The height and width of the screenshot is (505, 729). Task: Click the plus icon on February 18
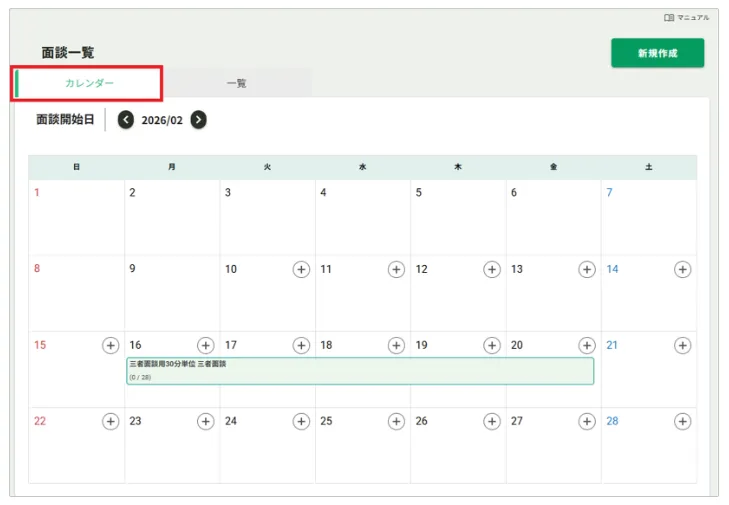396,345
